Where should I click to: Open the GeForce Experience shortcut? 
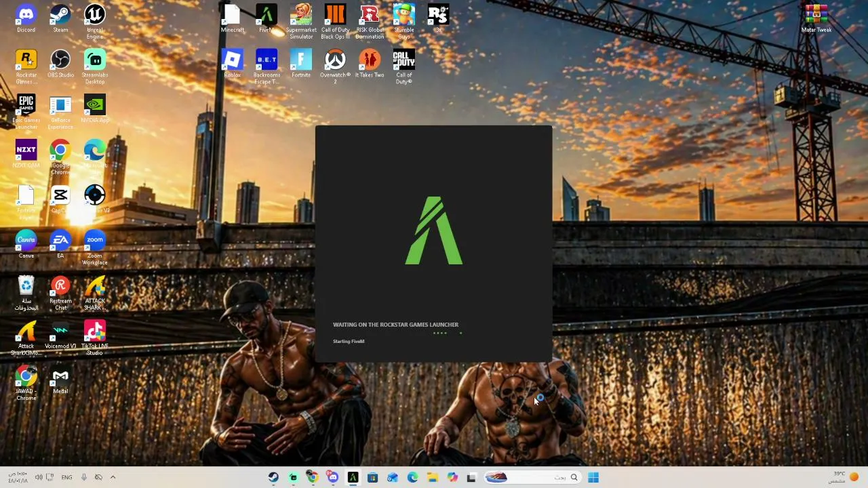pyautogui.click(x=60, y=113)
